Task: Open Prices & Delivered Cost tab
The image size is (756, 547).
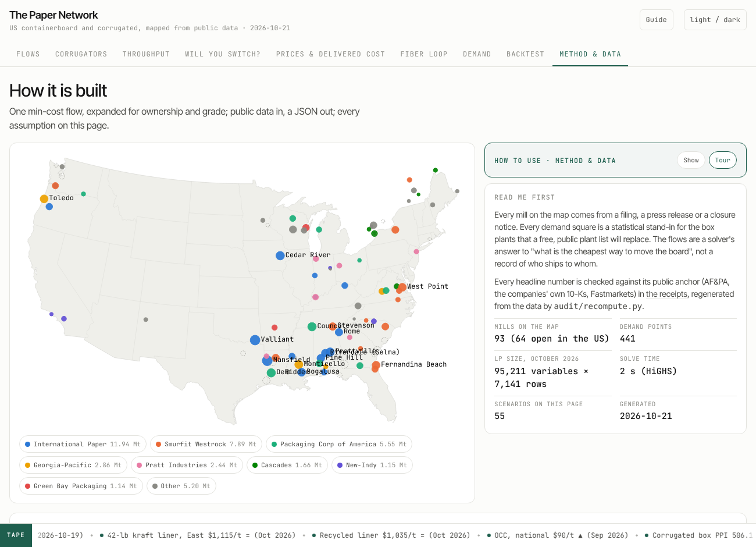Action: coord(330,54)
